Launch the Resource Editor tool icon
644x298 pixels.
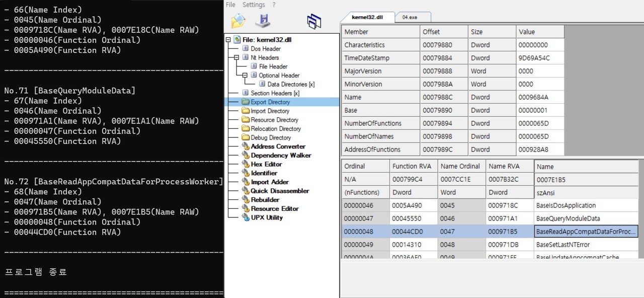click(x=246, y=208)
